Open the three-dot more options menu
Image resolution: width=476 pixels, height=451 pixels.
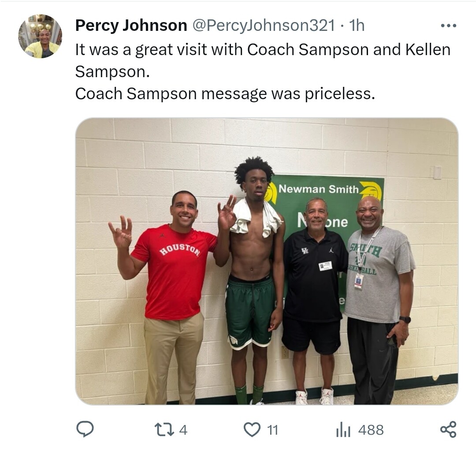click(x=448, y=26)
